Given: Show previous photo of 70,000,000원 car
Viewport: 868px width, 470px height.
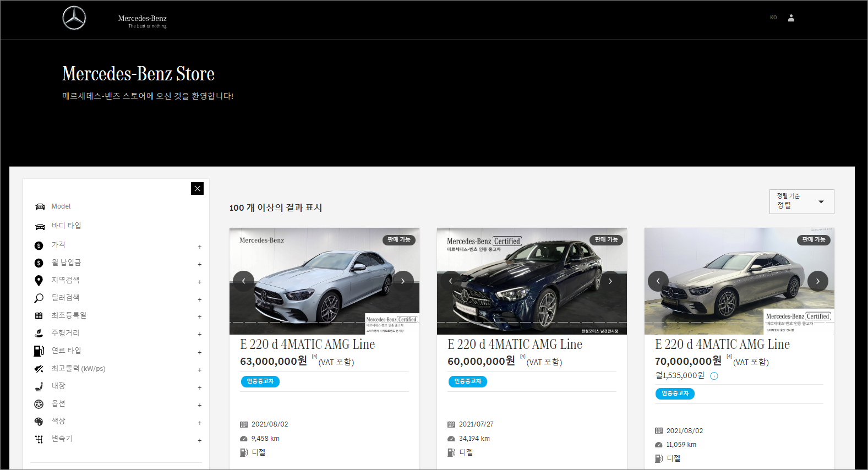Looking at the screenshot, I should coord(658,281).
